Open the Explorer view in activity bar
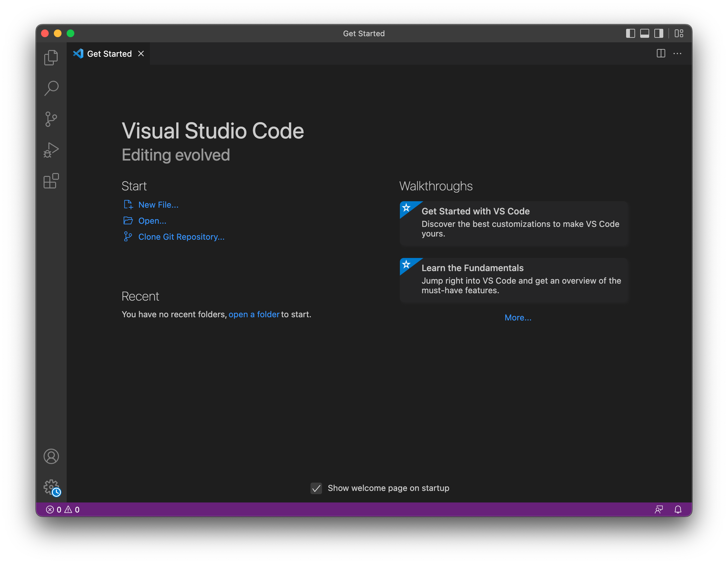Viewport: 728px width, 564px height. 51,58
